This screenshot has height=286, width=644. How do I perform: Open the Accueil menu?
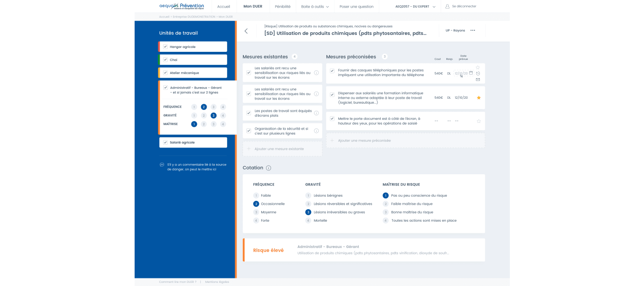tap(224, 7)
